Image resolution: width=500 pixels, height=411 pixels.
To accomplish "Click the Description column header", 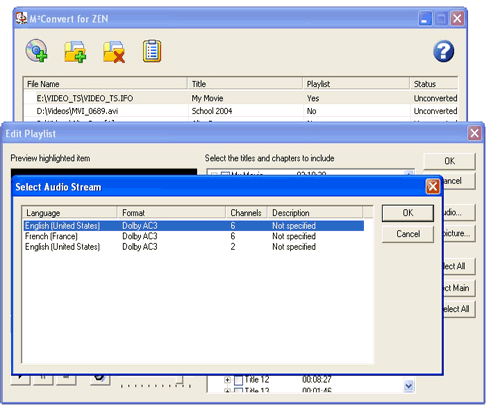I will coord(315,213).
